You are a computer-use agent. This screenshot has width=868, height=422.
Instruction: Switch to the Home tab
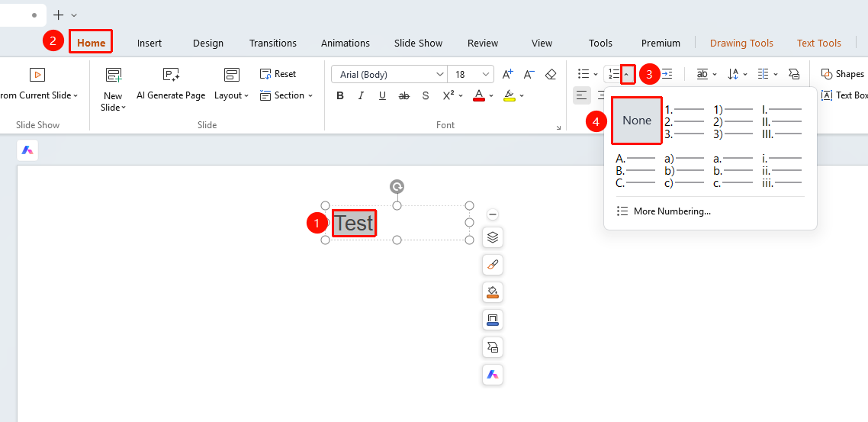click(91, 43)
